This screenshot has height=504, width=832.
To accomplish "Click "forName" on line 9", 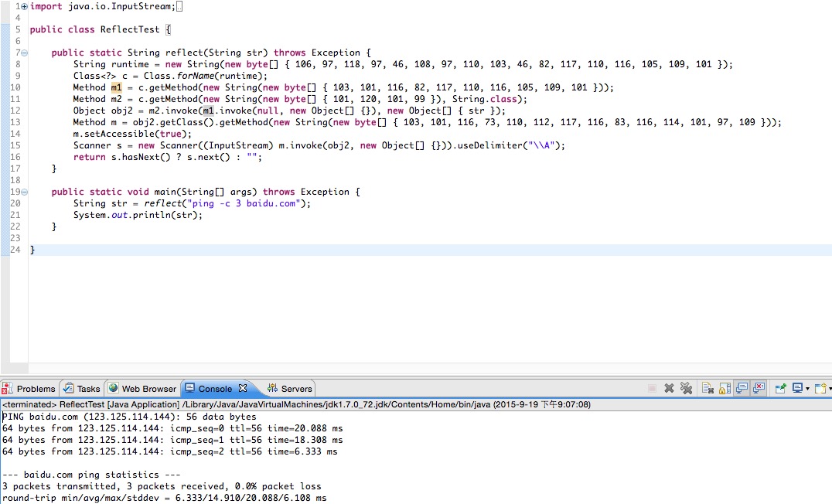I will [195, 76].
